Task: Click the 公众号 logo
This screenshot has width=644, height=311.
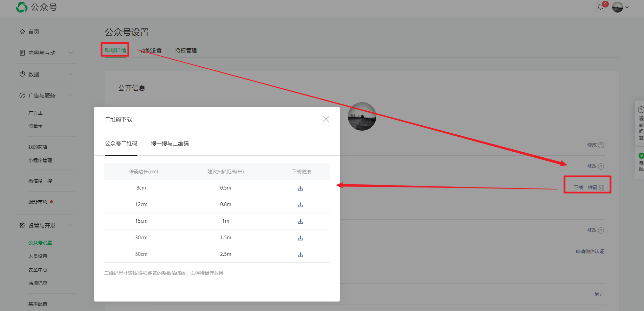Action: click(37, 7)
